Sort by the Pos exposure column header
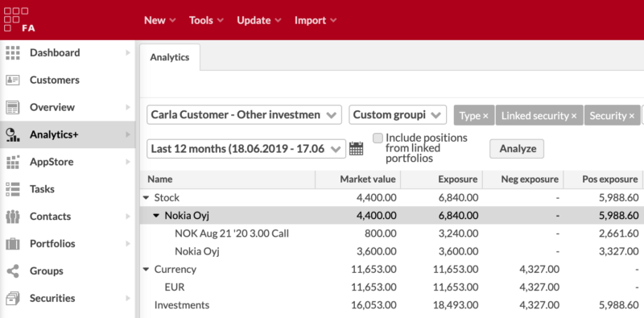644x318 pixels. [603, 180]
